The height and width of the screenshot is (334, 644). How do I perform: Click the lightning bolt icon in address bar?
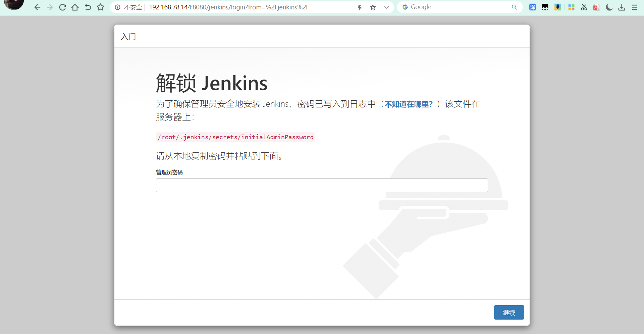360,7
